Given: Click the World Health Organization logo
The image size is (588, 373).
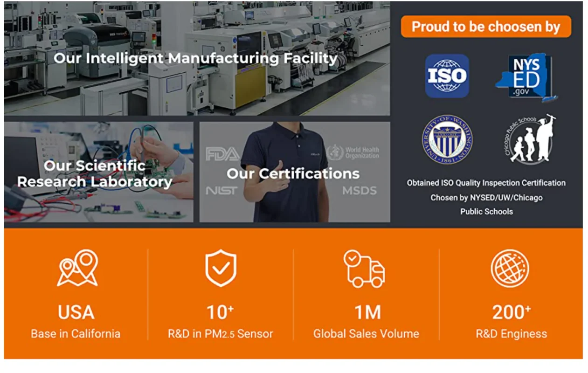Looking at the screenshot, I should pyautogui.click(x=353, y=152).
